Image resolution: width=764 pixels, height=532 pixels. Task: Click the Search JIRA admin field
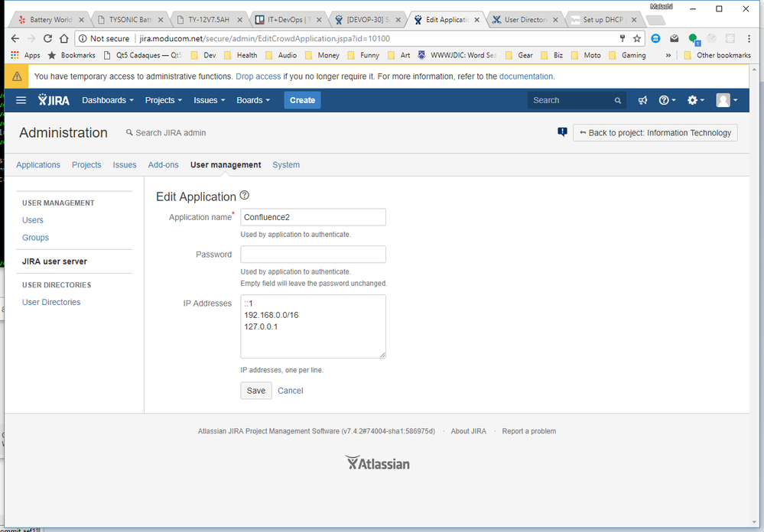(166, 132)
